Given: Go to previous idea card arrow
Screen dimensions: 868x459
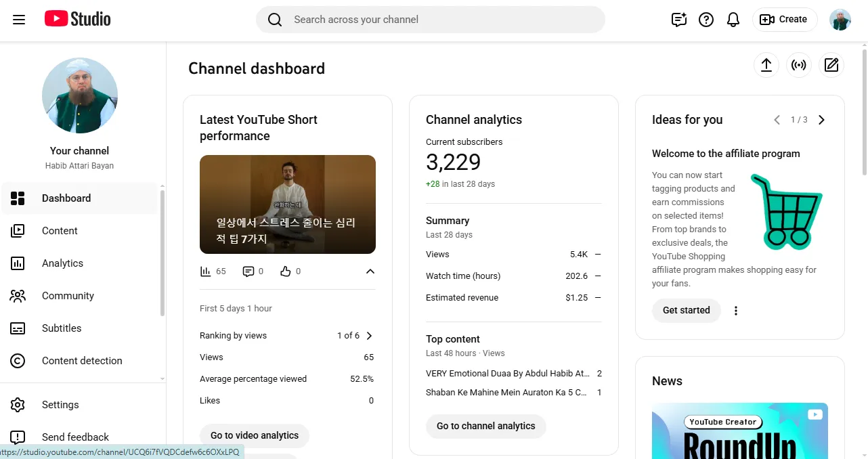Looking at the screenshot, I should tap(777, 120).
